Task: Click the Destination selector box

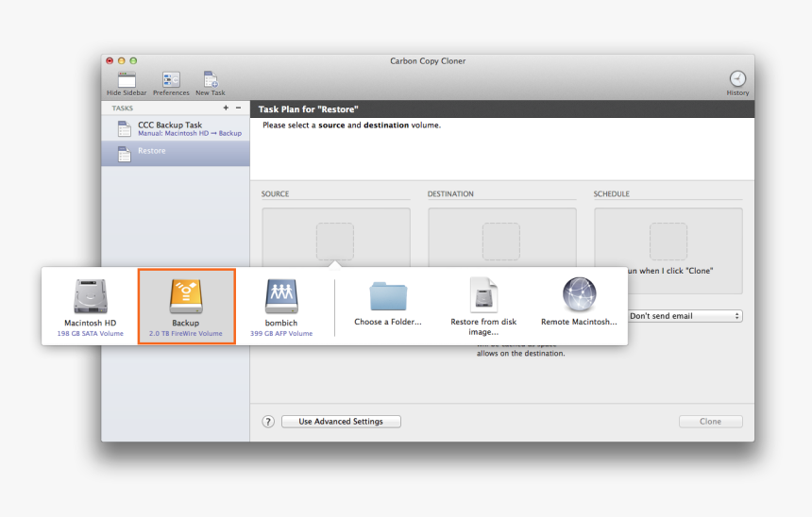Action: [x=501, y=242]
